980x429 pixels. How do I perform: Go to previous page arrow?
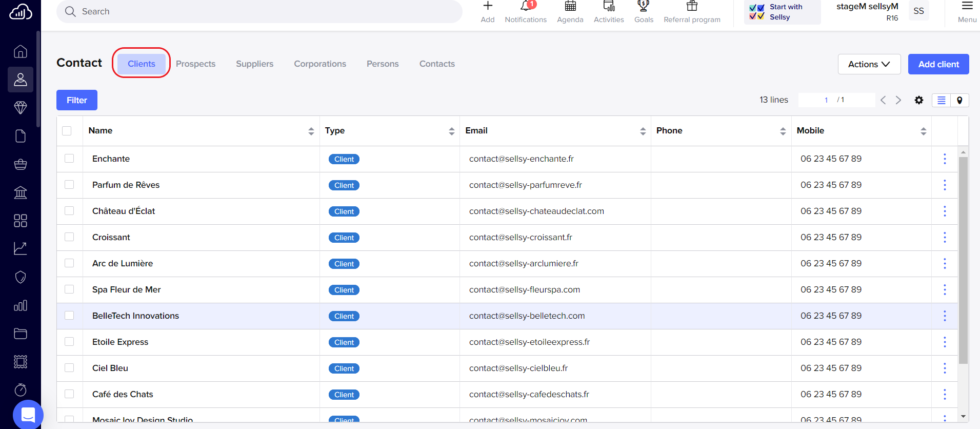coord(883,100)
